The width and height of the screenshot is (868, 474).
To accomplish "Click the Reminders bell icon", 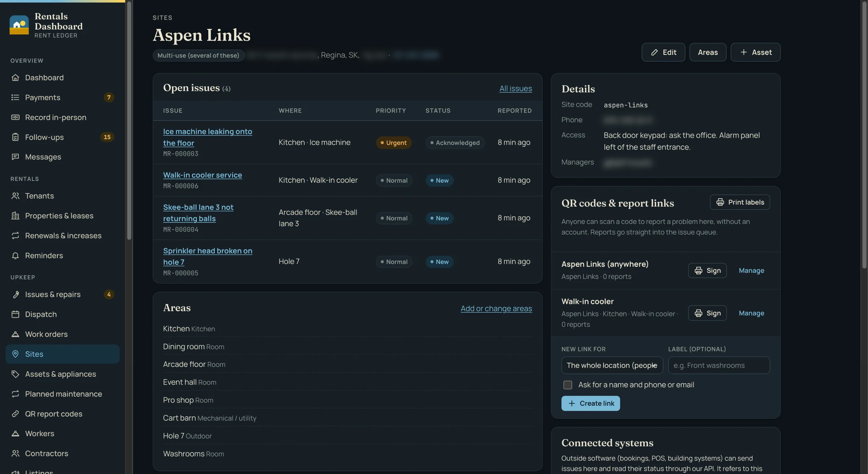I will tap(15, 255).
